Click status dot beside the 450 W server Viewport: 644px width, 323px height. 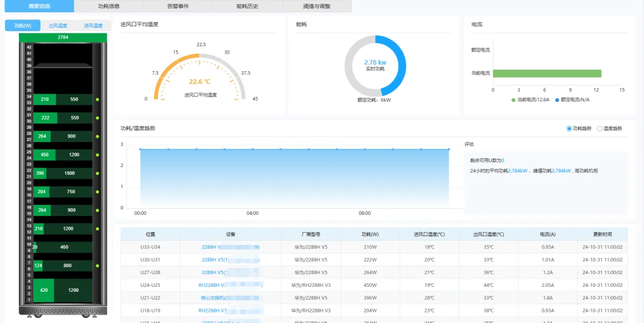coord(97,155)
